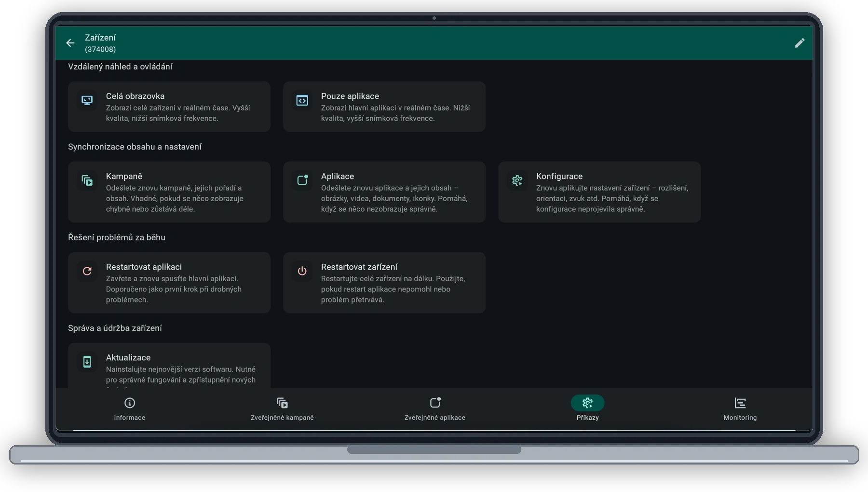This screenshot has height=492, width=868.
Task: Click the Zařízení (374008) header title
Action: coord(100,43)
